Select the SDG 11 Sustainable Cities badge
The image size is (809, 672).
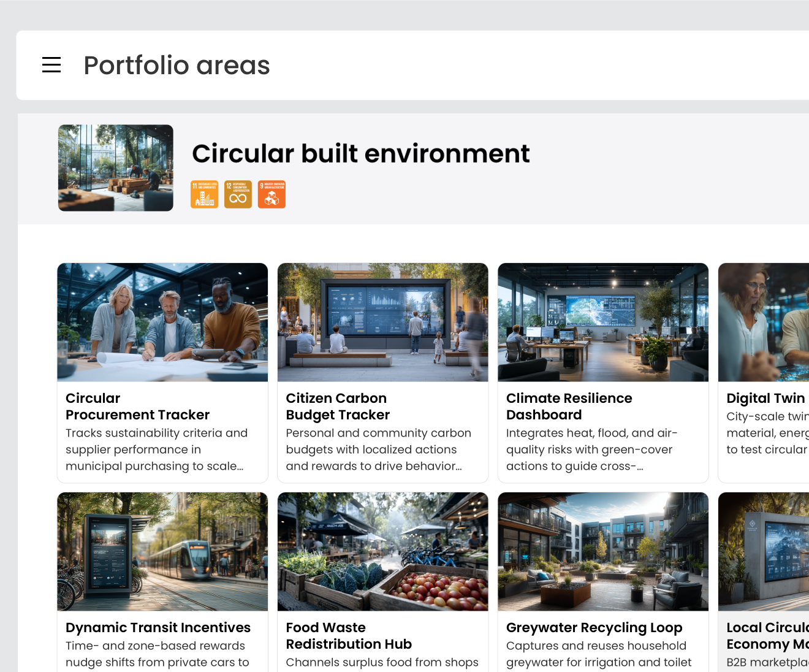[204, 194]
